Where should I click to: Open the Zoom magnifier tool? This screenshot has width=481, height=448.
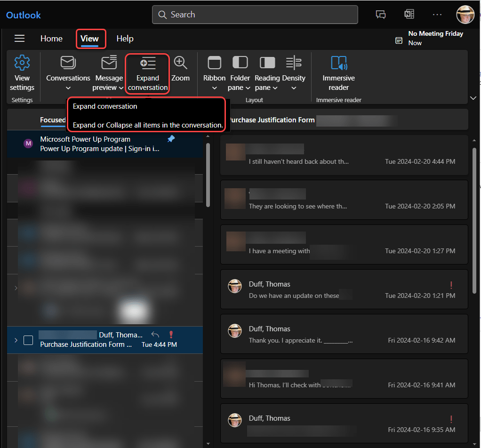click(180, 63)
